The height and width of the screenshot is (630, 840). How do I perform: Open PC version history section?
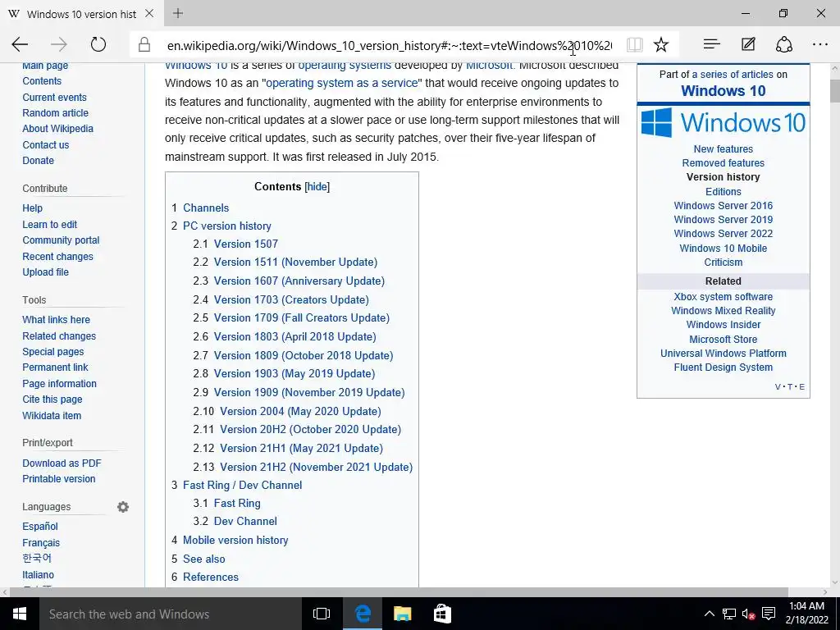227,226
